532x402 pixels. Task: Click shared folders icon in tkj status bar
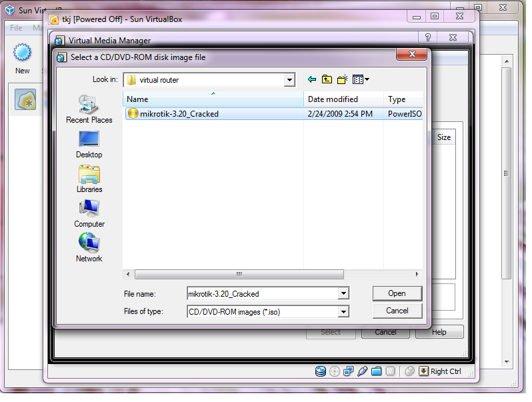point(376,371)
